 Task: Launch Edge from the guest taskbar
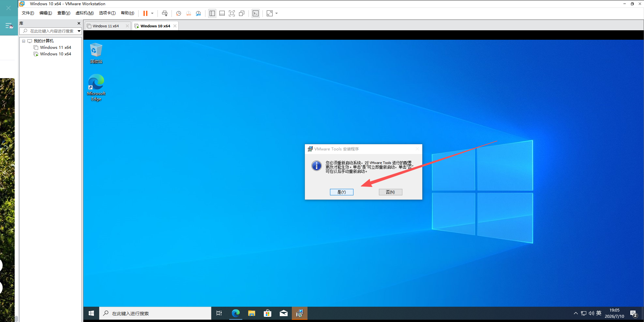(235, 313)
